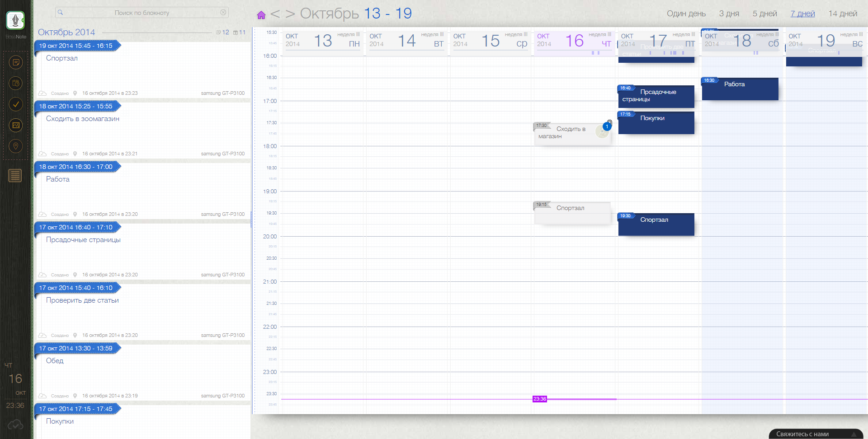Click location pin on Прсадочные страницы note

point(75,275)
